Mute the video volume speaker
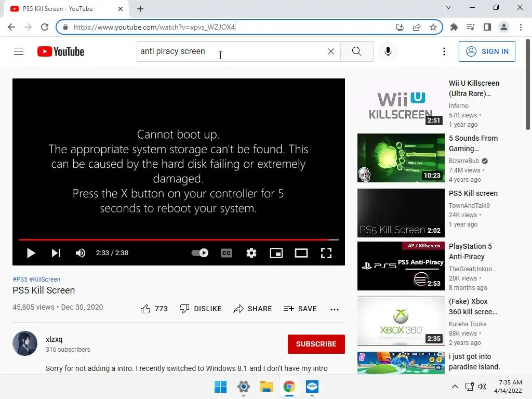 81,253
